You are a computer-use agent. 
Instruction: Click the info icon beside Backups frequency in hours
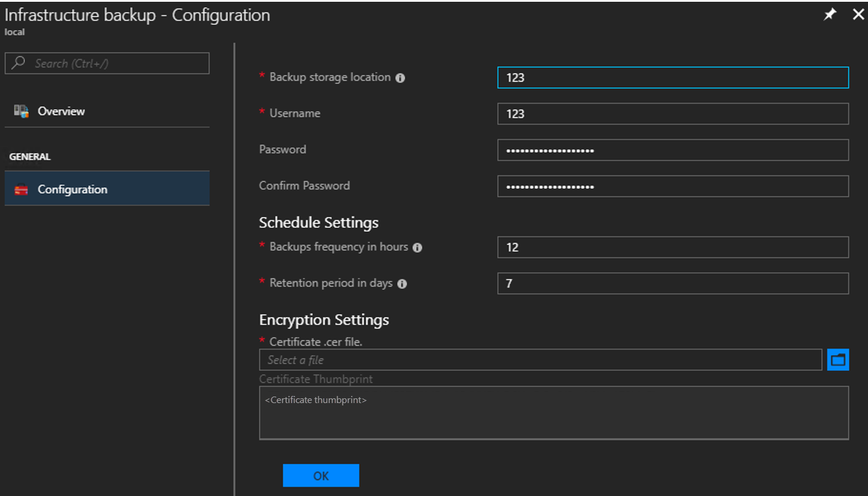[x=417, y=247]
